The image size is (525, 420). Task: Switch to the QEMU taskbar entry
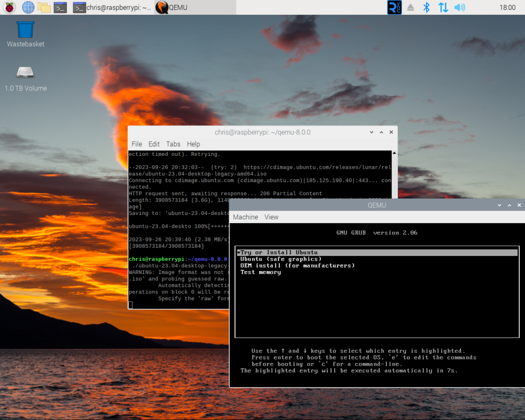[x=195, y=7]
